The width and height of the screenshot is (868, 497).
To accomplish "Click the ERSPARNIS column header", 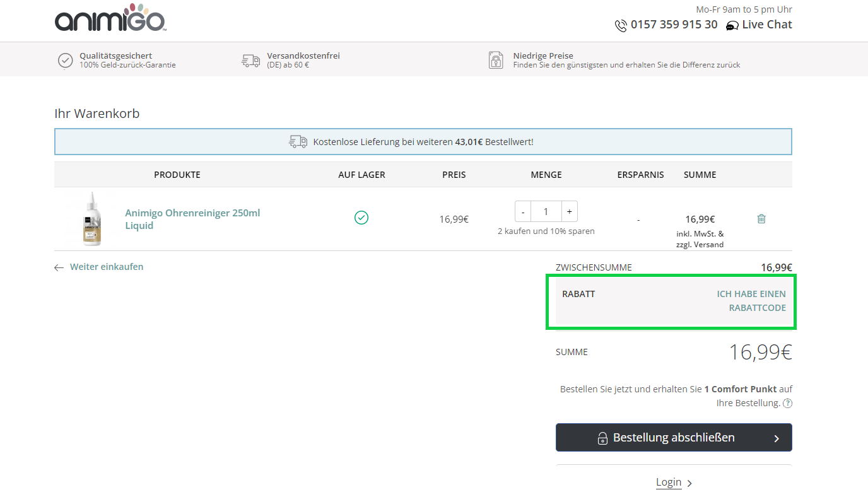I will 640,175.
